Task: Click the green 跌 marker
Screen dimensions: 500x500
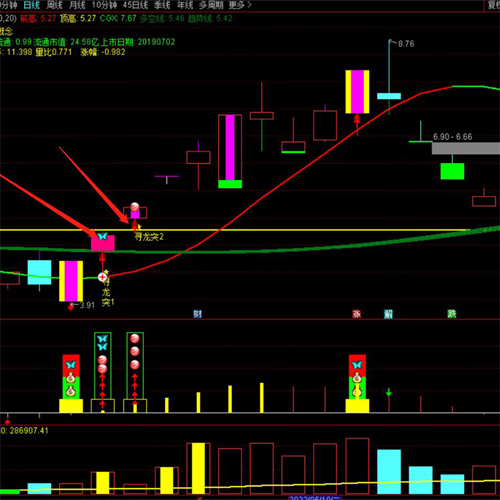Action: [x=452, y=314]
